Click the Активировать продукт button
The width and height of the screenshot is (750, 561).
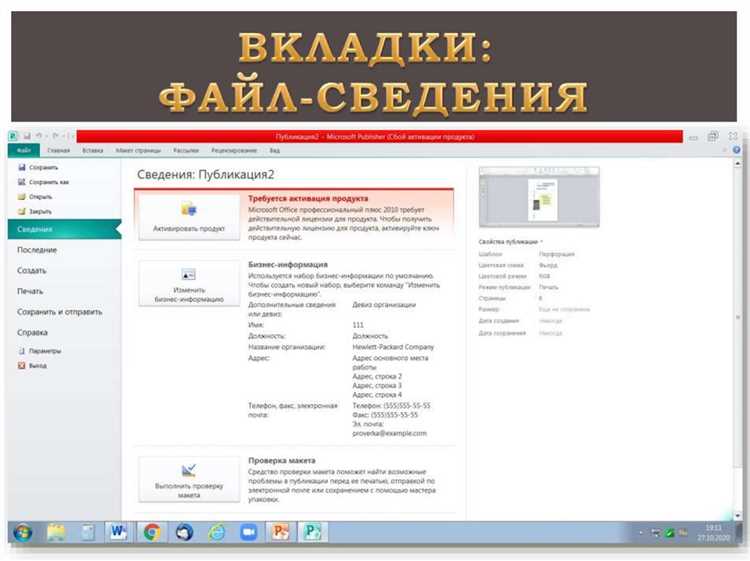[189, 217]
